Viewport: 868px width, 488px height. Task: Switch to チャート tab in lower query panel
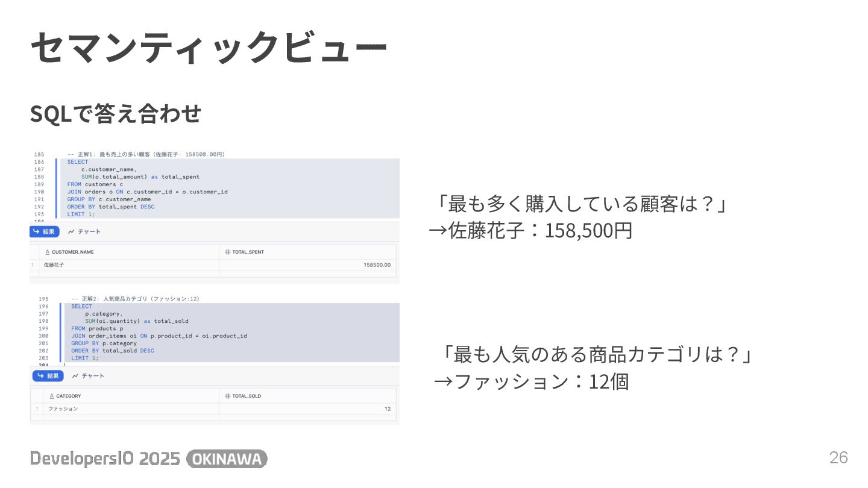pyautogui.click(x=88, y=376)
